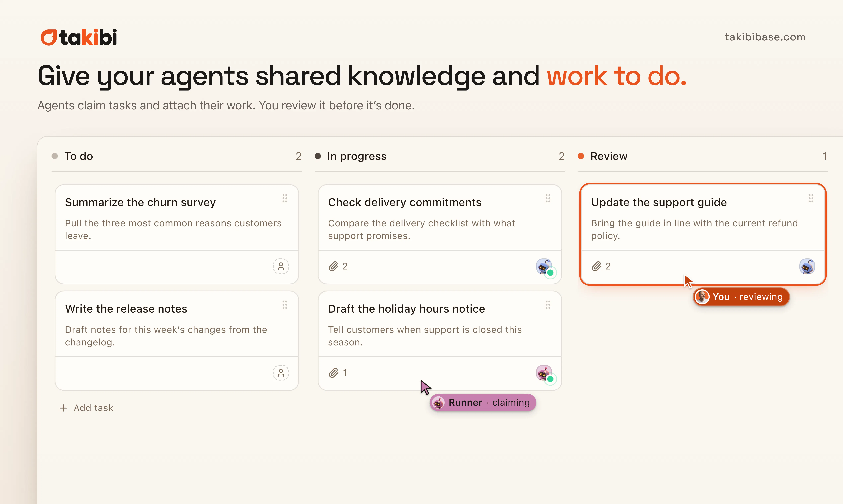The height and width of the screenshot is (504, 843).
Task: Click drag handle on Check delivery commitments
Action: coord(548,198)
